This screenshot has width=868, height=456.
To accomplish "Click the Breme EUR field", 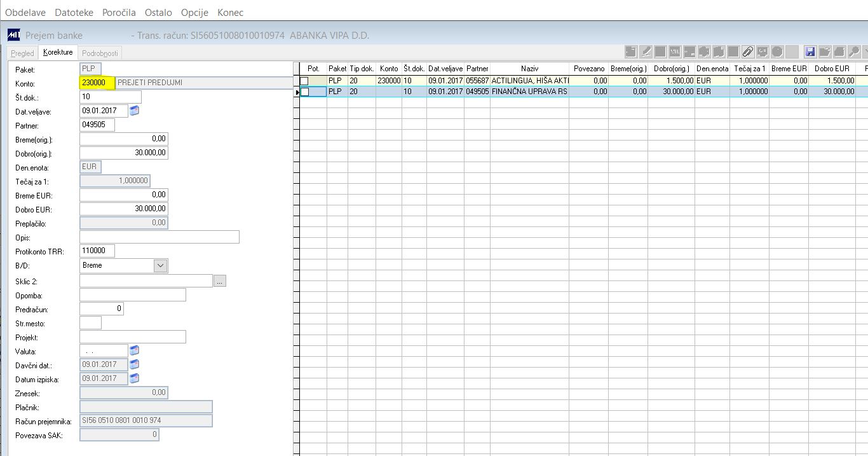I will 124,195.
